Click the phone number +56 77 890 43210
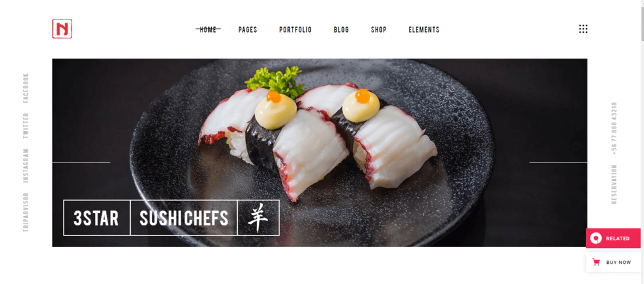 coord(614,127)
